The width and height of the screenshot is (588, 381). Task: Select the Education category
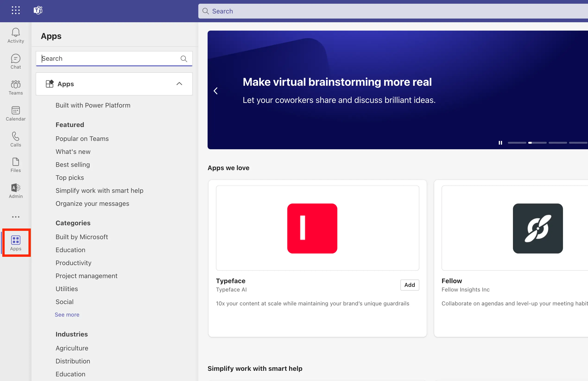(70, 250)
